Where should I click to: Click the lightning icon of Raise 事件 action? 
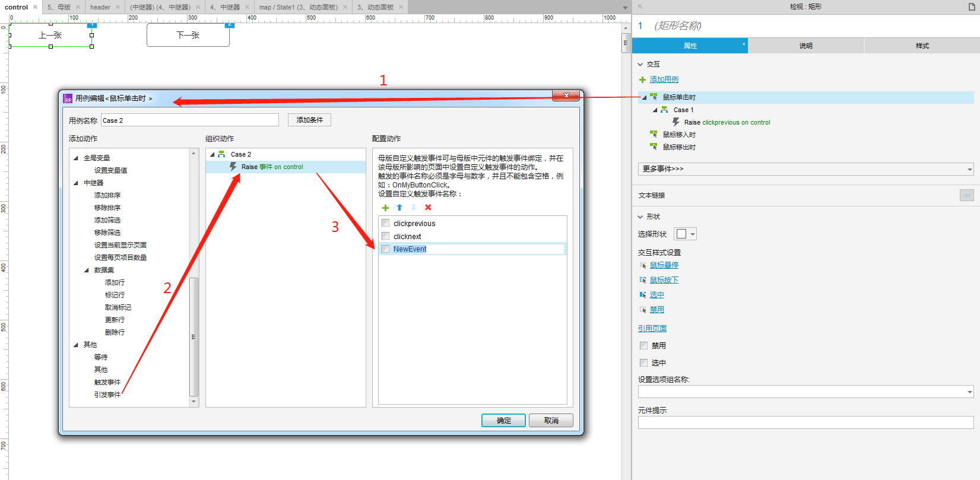[x=233, y=167]
